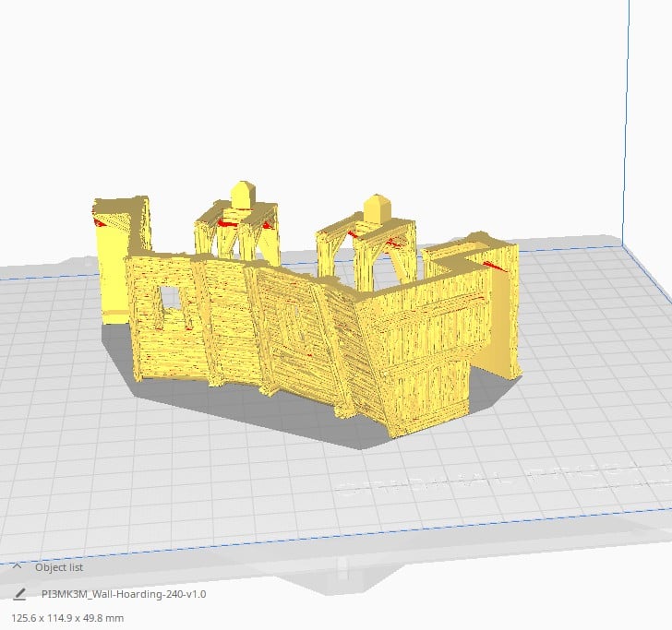
Task: Collapse the Object list chevron
Action: [x=18, y=567]
